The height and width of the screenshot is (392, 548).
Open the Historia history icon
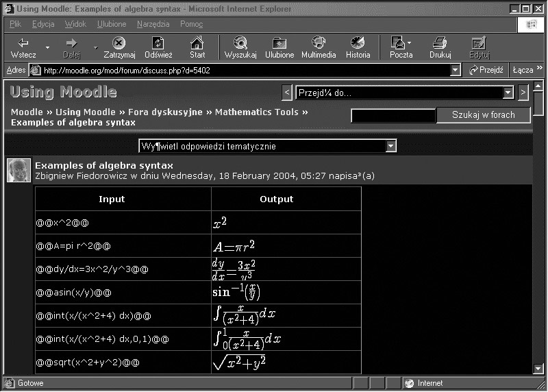(358, 47)
